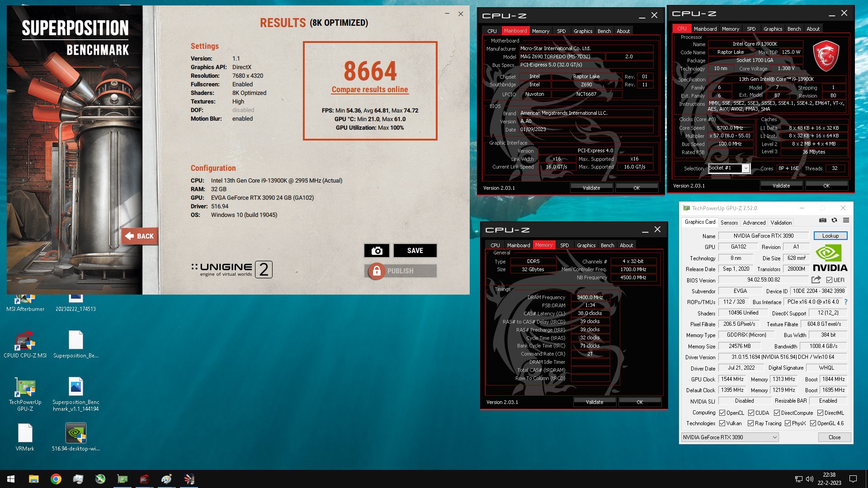Open the SPD tab in the Memory CPU-Z window
Viewport: 868px width, 488px height.
pyautogui.click(x=564, y=245)
